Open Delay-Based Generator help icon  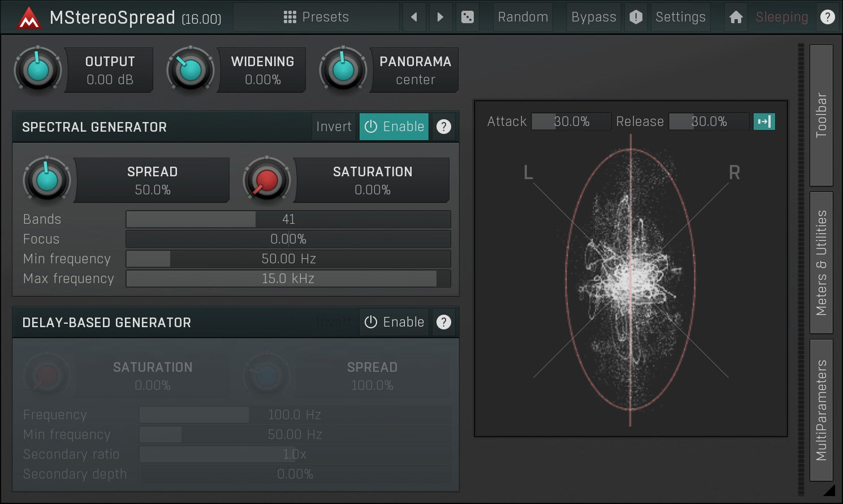(444, 322)
